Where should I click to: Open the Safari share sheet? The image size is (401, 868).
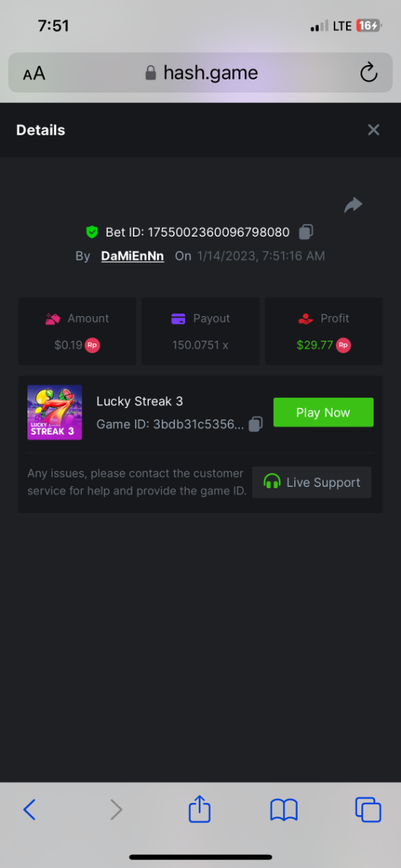click(199, 808)
